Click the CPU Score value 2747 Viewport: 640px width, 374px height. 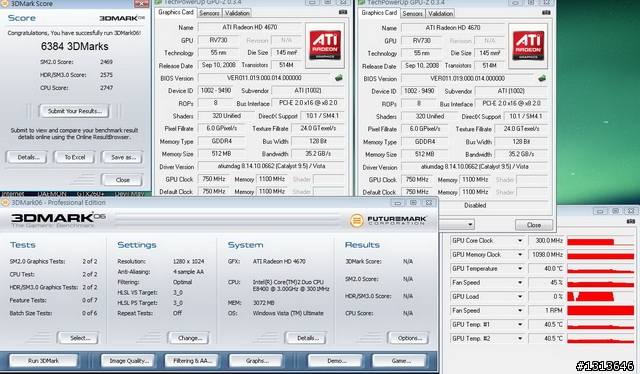[106, 88]
